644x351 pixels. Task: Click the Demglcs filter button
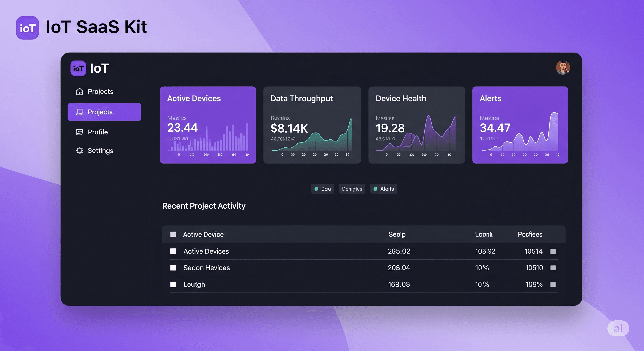[352, 189]
